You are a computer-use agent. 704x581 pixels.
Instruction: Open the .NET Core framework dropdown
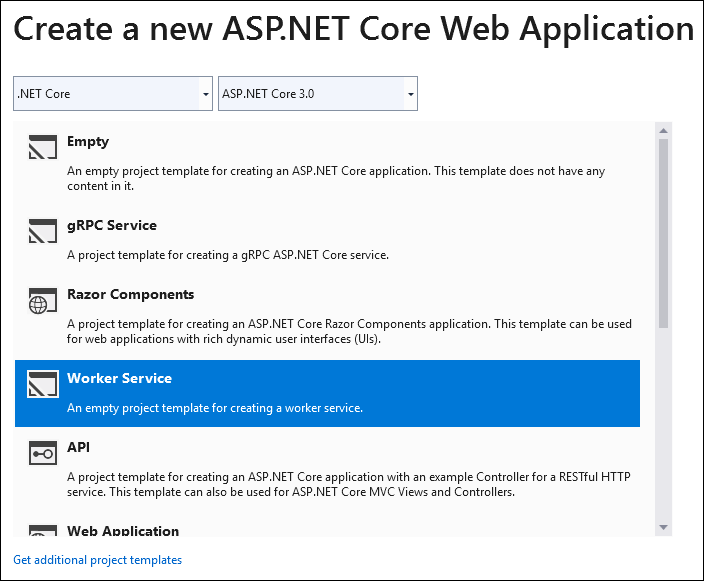[113, 93]
